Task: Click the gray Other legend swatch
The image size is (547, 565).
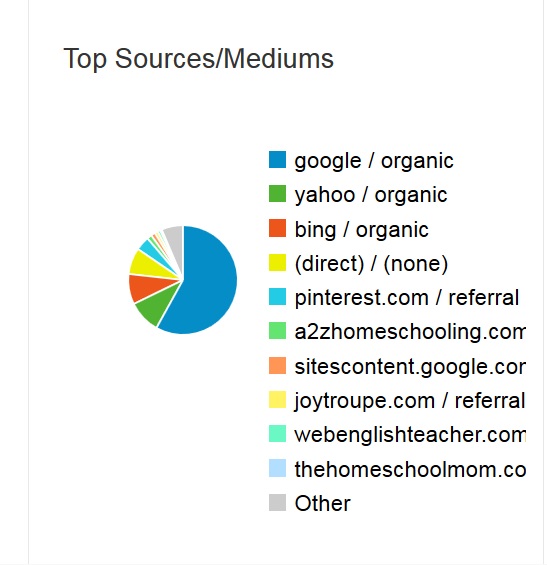Action: (x=277, y=502)
